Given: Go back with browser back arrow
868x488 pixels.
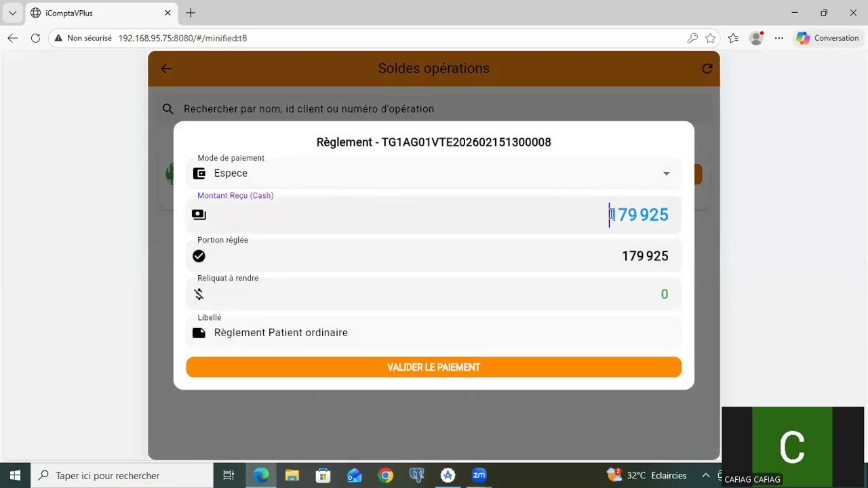Looking at the screenshot, I should pyautogui.click(x=13, y=38).
